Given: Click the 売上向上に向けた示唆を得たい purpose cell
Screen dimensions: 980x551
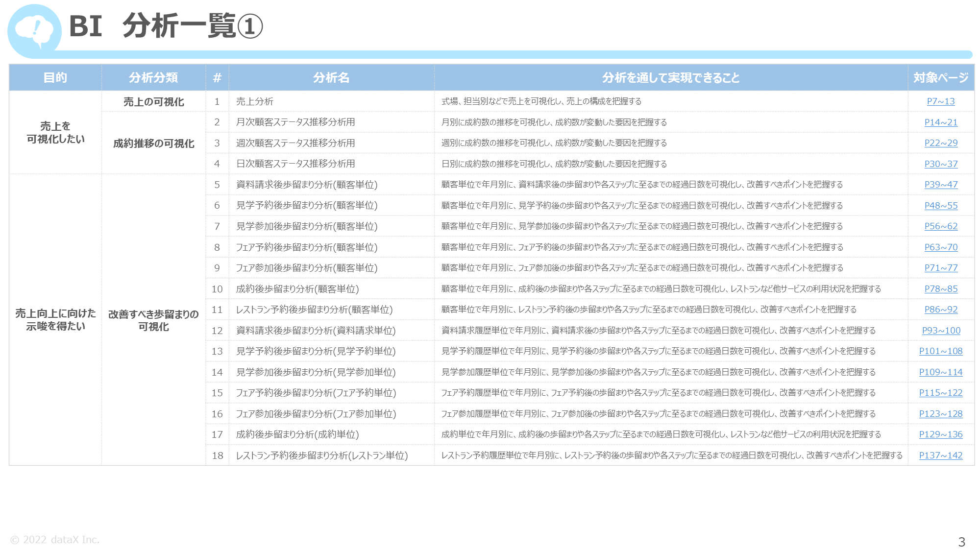Looking at the screenshot, I should point(55,320).
